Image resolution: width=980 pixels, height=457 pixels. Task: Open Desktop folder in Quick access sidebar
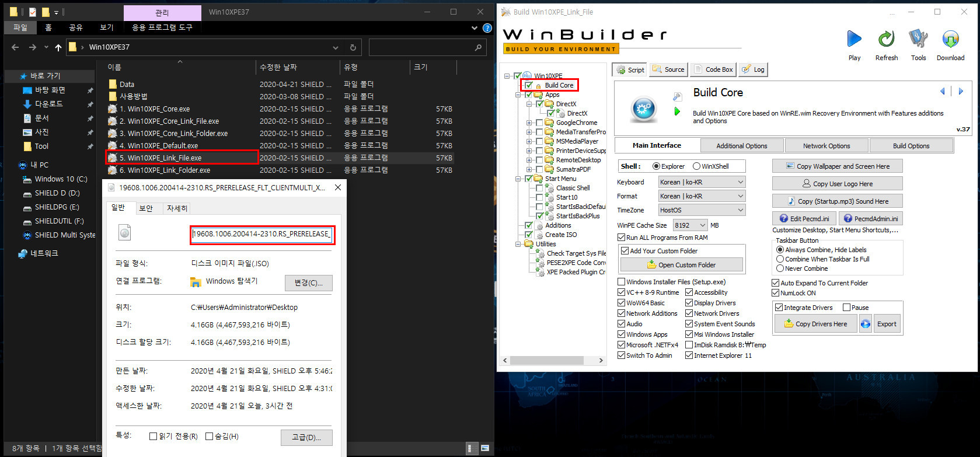(50, 90)
